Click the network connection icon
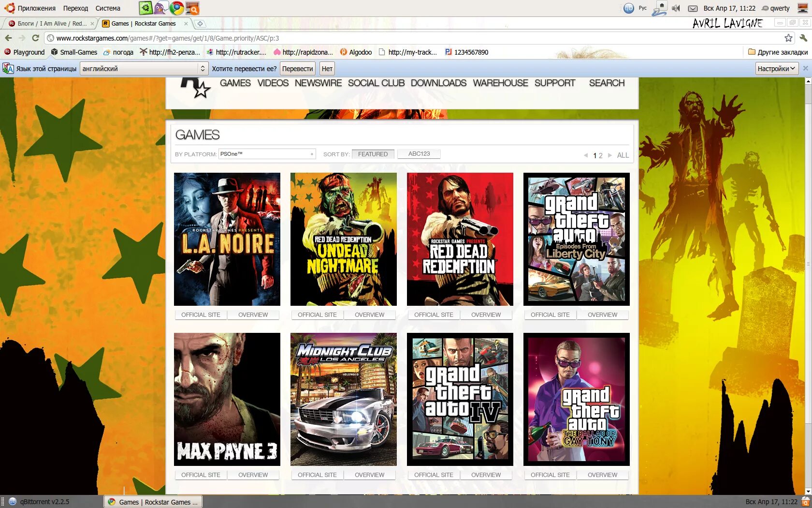Image resolution: width=812 pixels, height=508 pixels. (x=659, y=8)
